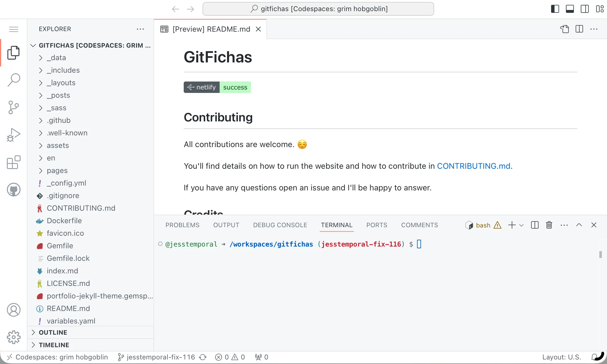Switch to the PORTS tab
Viewport: 607px width, 364px height.
coord(377,225)
